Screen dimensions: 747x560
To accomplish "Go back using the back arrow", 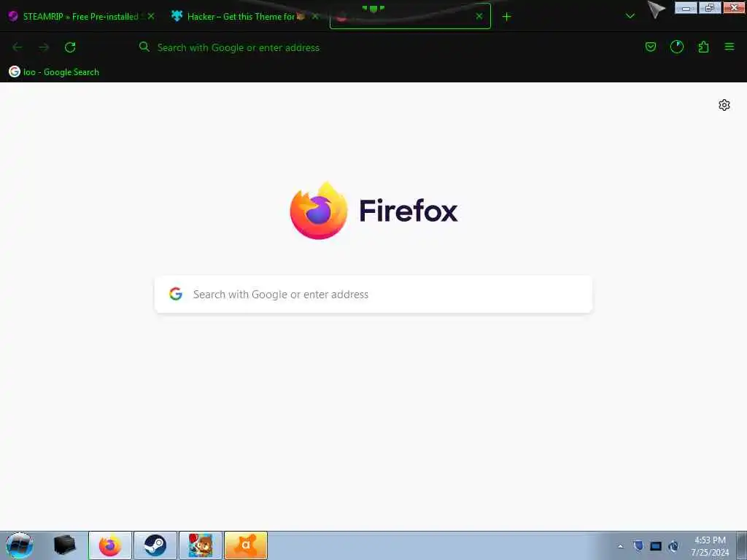I will click(x=18, y=47).
